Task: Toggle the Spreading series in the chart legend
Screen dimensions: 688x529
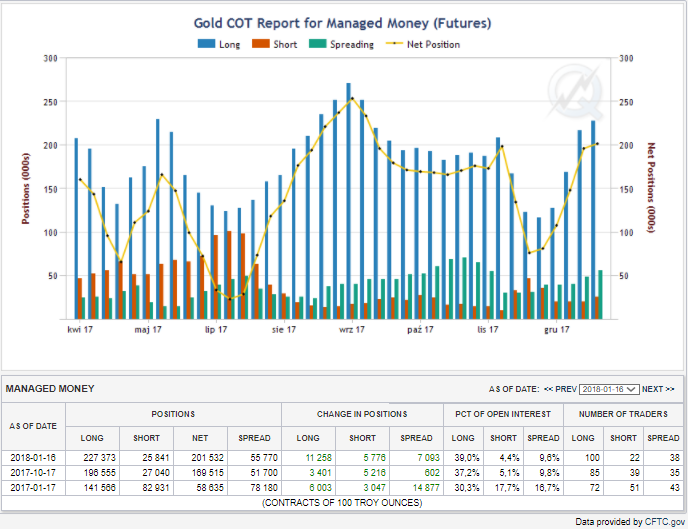Action: 341,44
